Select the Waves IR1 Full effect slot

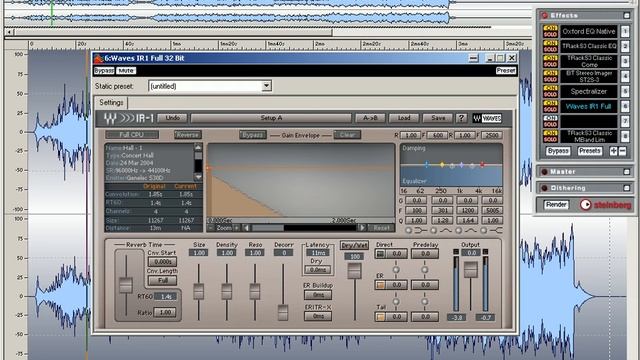589,107
